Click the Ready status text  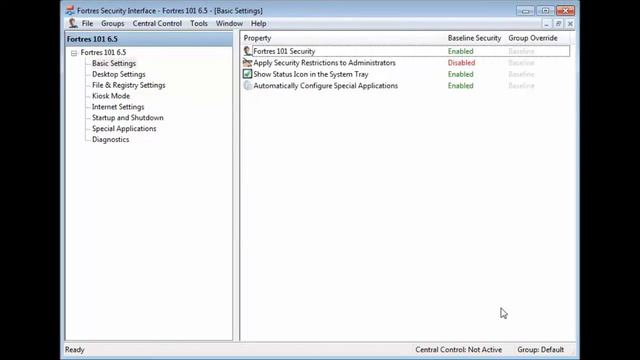point(75,349)
